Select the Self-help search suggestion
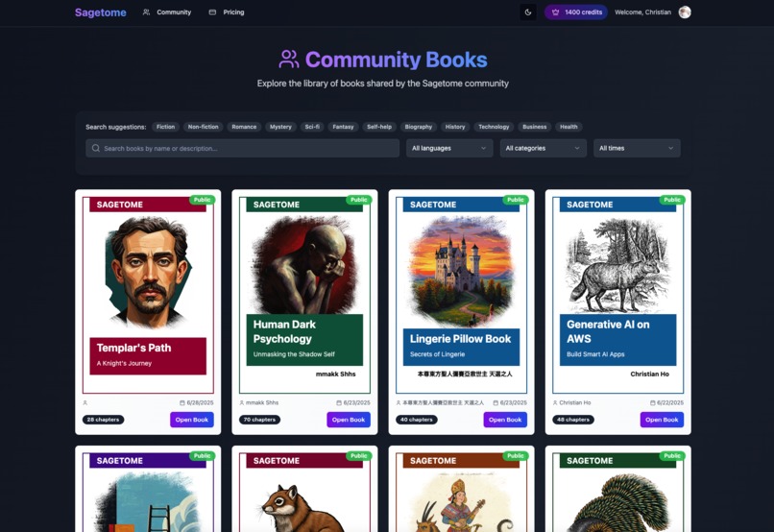The height and width of the screenshot is (532, 774). tap(379, 127)
